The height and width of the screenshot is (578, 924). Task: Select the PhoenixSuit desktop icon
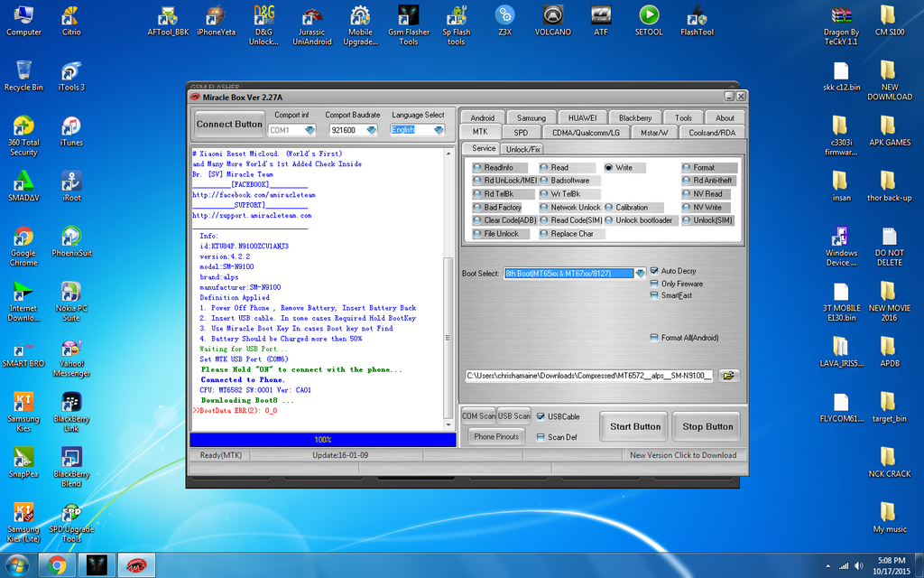(x=71, y=242)
